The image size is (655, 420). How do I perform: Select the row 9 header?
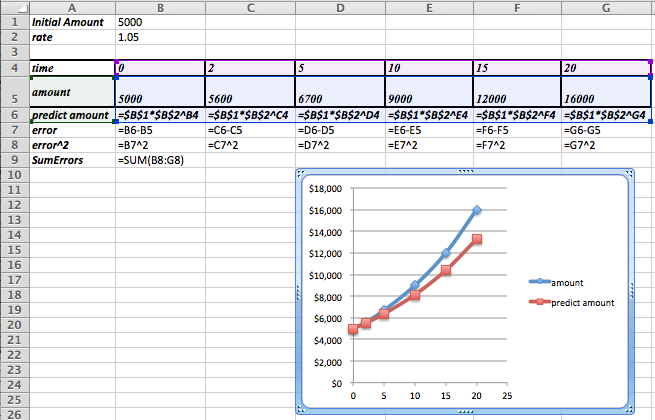pos(13,160)
